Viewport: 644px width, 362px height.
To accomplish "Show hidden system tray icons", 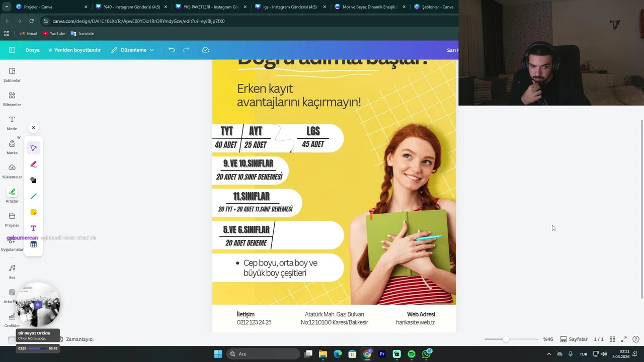I will [549, 354].
